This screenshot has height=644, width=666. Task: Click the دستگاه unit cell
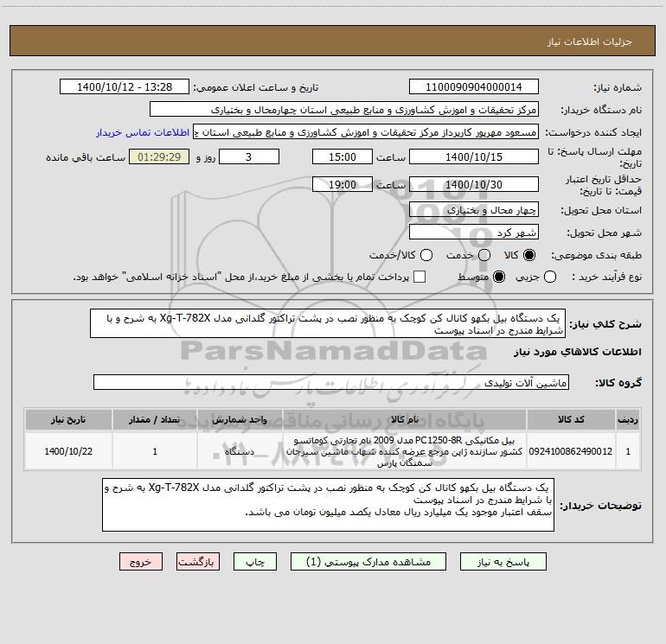pyautogui.click(x=240, y=451)
